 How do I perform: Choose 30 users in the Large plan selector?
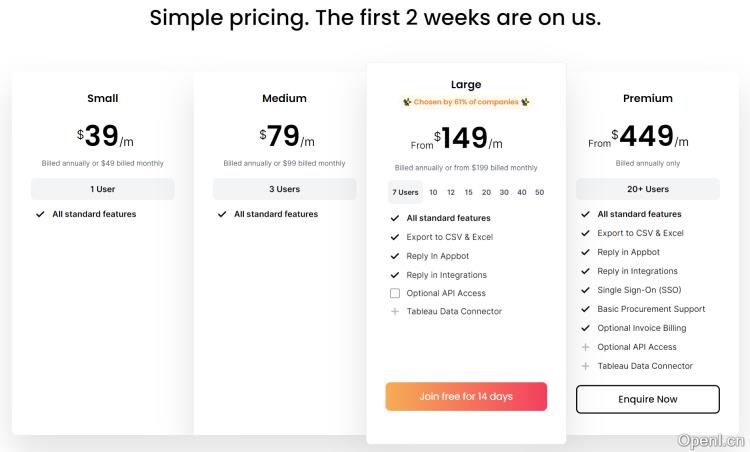504,192
